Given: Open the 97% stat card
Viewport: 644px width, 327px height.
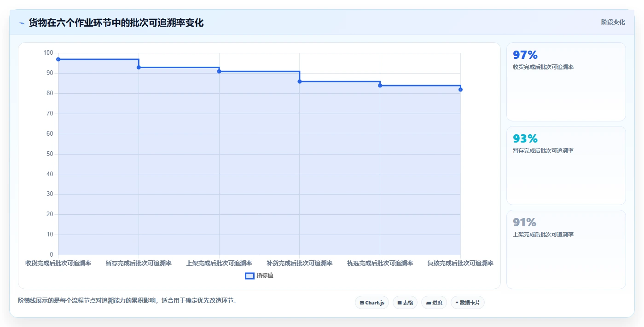Looking at the screenshot, I should click(566, 82).
